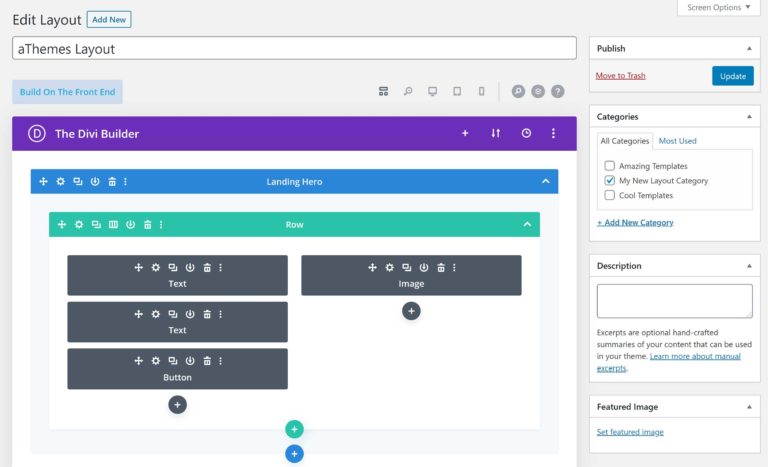Open settings gear of the Image module
Screen dimensions: 768x467
389,268
